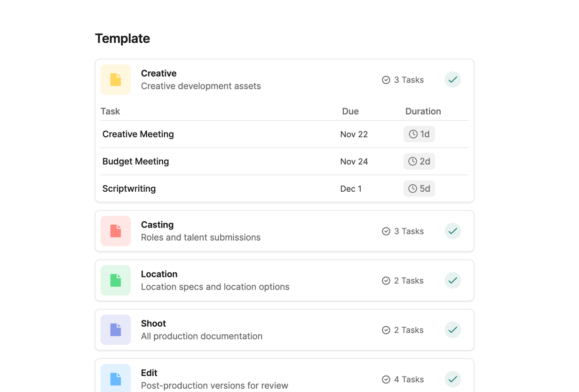Click the 2d duration badge

420,162
